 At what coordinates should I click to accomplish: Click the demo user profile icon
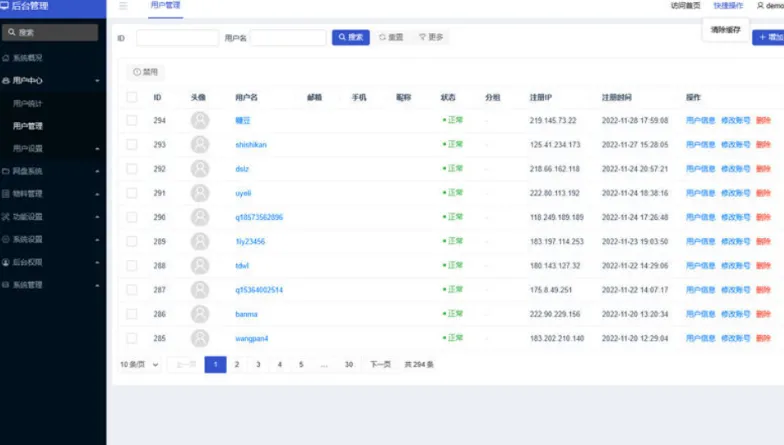pos(760,6)
